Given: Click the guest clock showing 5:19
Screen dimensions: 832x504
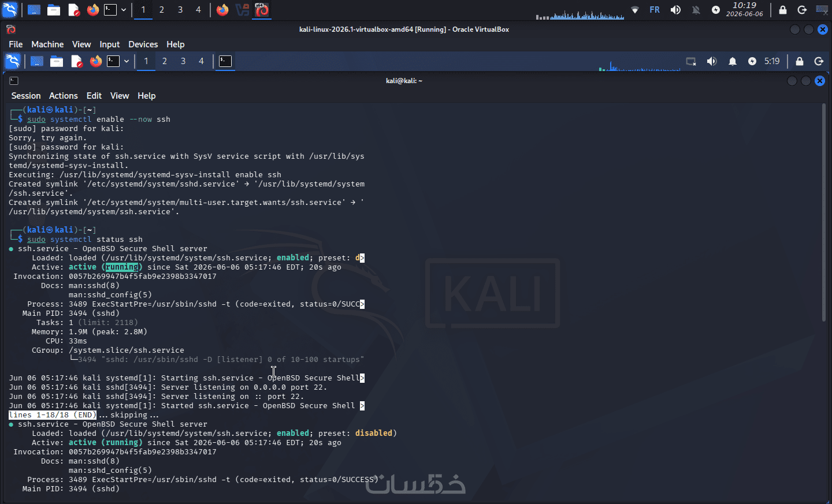Looking at the screenshot, I should click(x=772, y=61).
